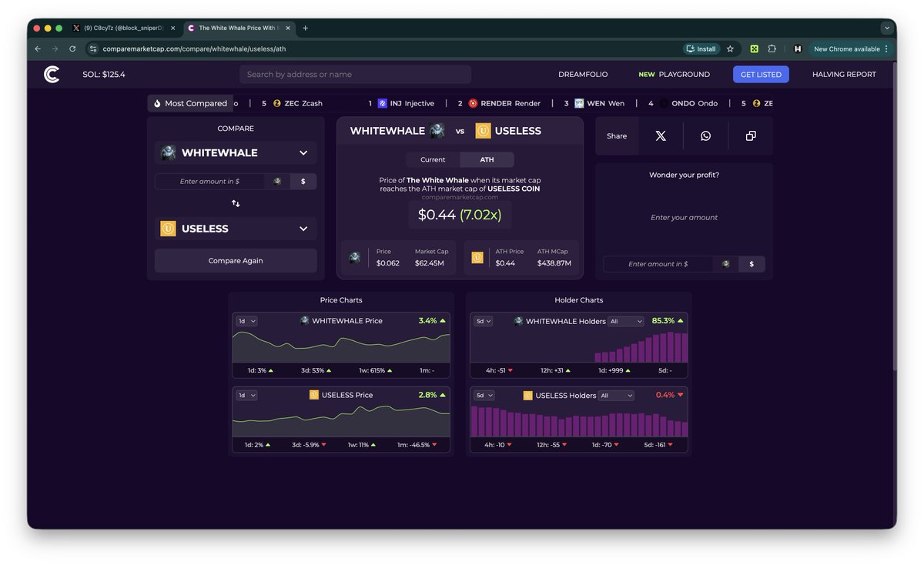Click the WHITEWHALE Price line chart
Image resolution: width=924 pixels, height=565 pixels.
pyautogui.click(x=340, y=346)
